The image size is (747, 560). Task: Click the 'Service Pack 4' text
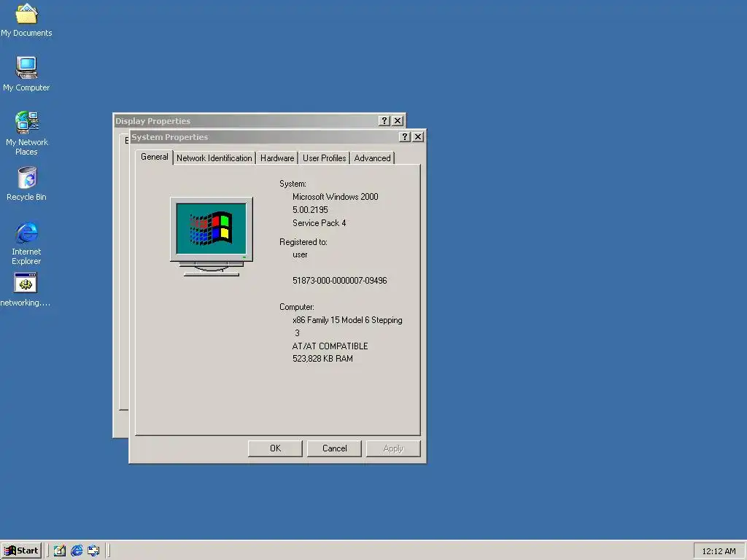pyautogui.click(x=320, y=223)
